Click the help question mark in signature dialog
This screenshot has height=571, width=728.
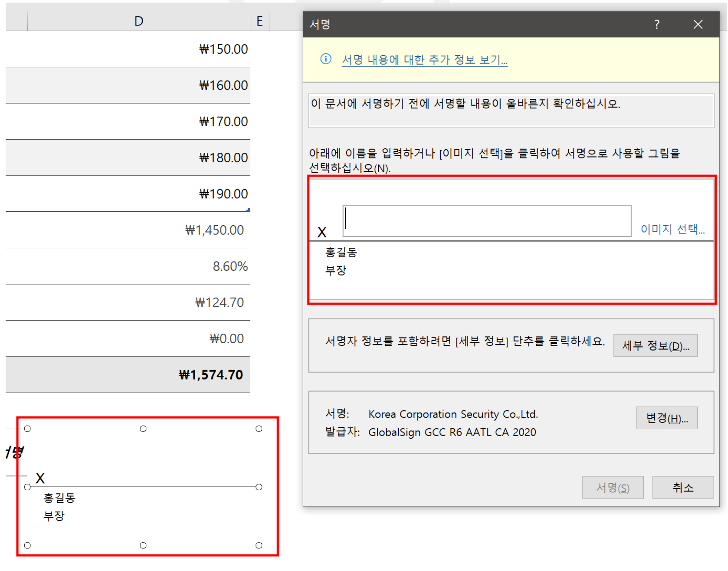[x=656, y=24]
